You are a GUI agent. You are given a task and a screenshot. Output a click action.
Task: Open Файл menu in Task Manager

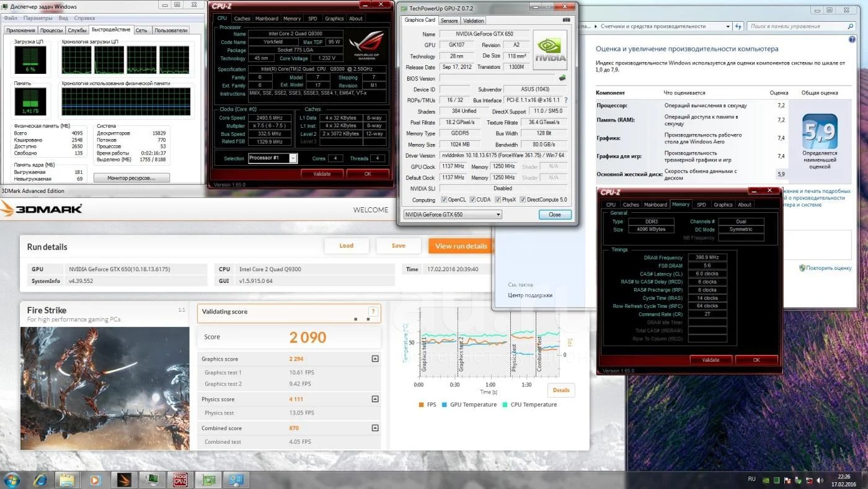10,18
